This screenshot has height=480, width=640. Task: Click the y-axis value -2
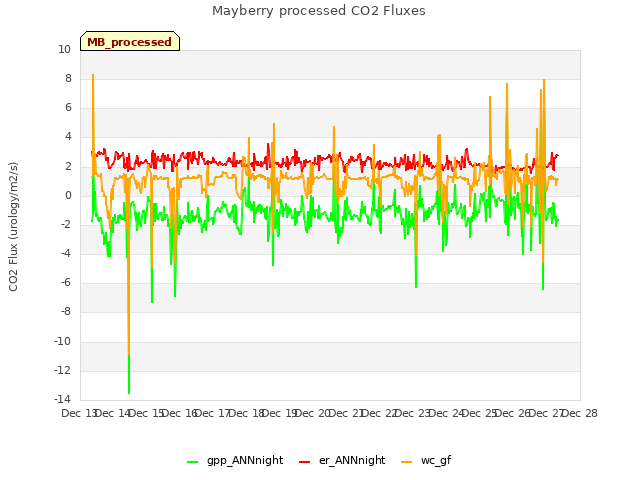click(65, 224)
